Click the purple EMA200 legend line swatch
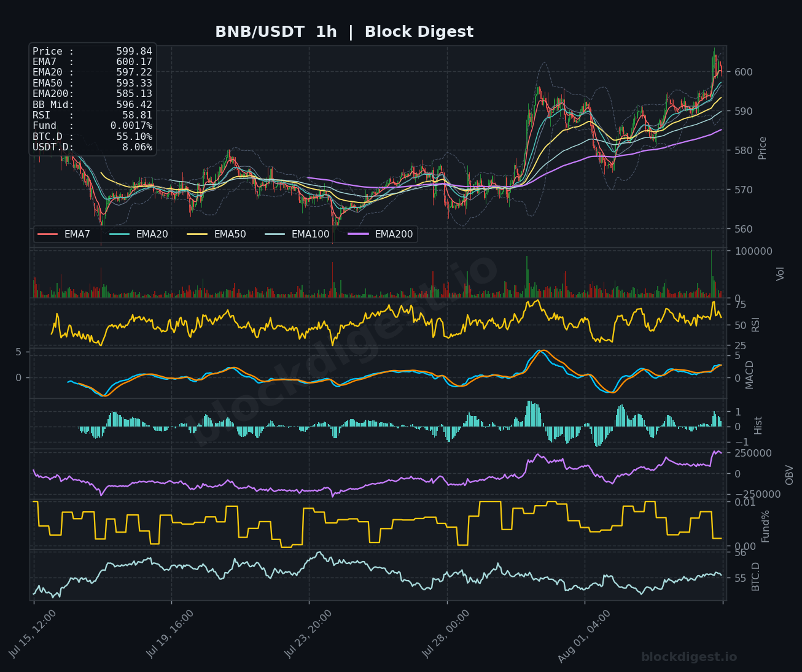Image resolution: width=802 pixels, height=672 pixels. click(358, 234)
